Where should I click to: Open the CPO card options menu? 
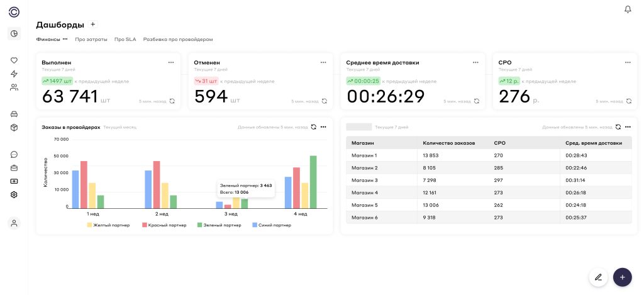(628, 62)
